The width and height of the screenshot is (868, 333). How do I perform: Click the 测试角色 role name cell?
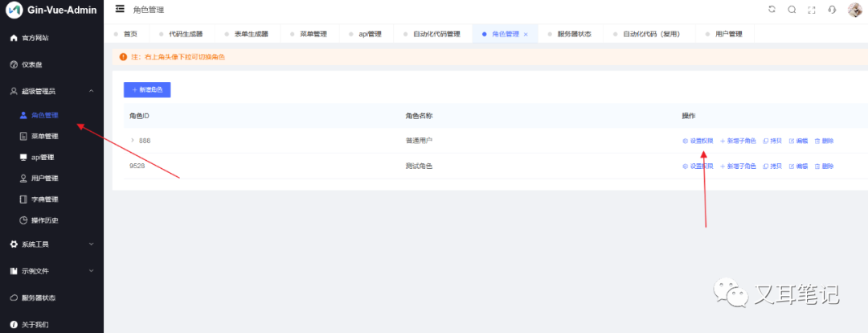click(419, 166)
